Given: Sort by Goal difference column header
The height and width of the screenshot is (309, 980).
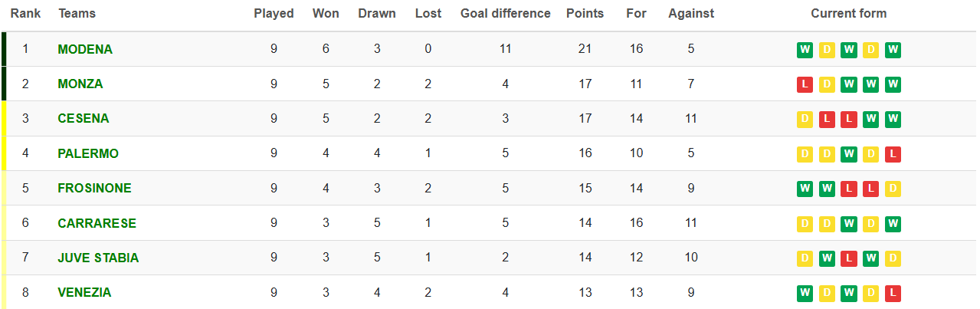Looking at the screenshot, I should click(505, 13).
